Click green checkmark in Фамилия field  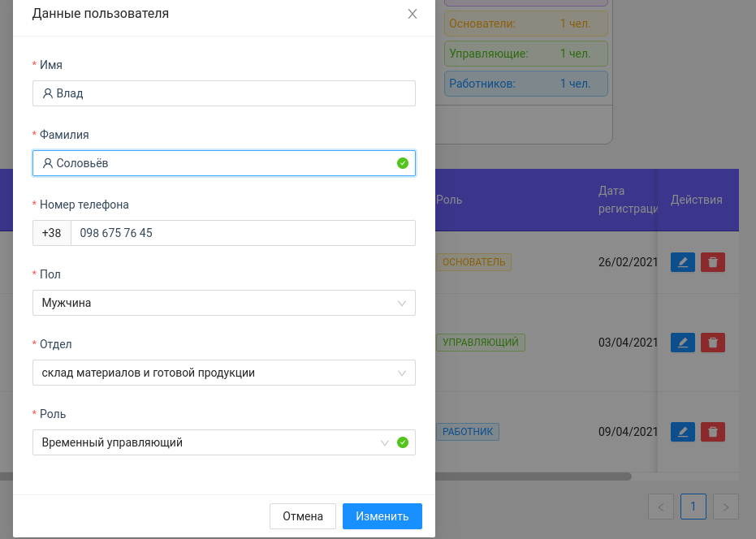403,163
